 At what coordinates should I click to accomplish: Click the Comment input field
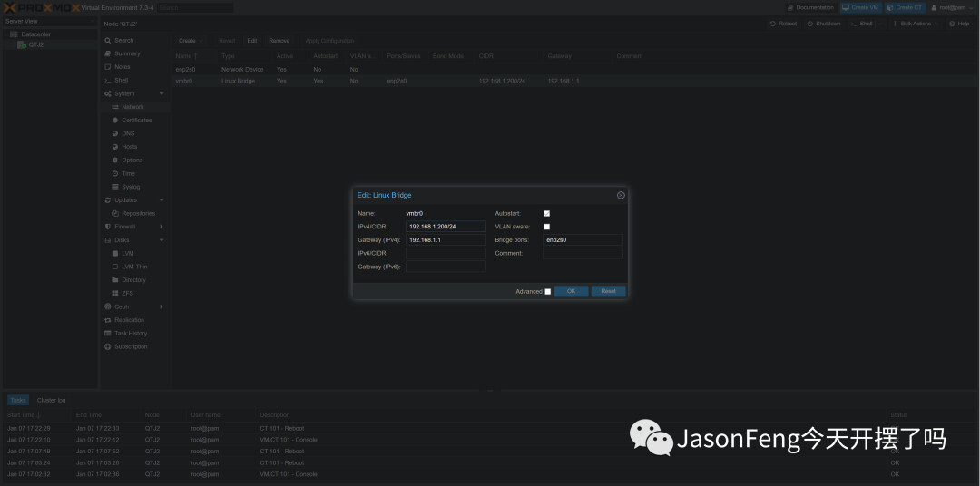[583, 253]
